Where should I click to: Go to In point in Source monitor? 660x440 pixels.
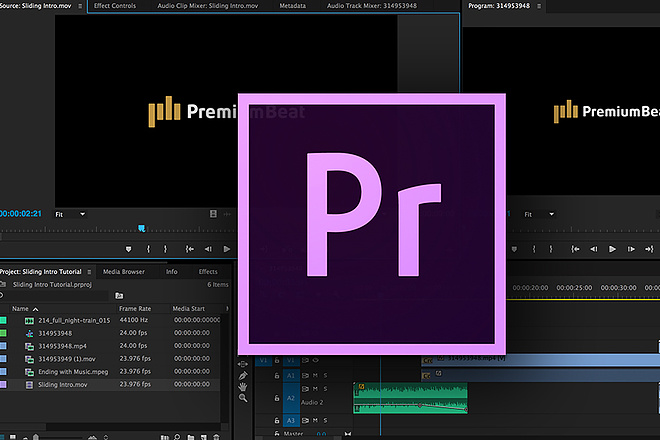tap(190, 249)
